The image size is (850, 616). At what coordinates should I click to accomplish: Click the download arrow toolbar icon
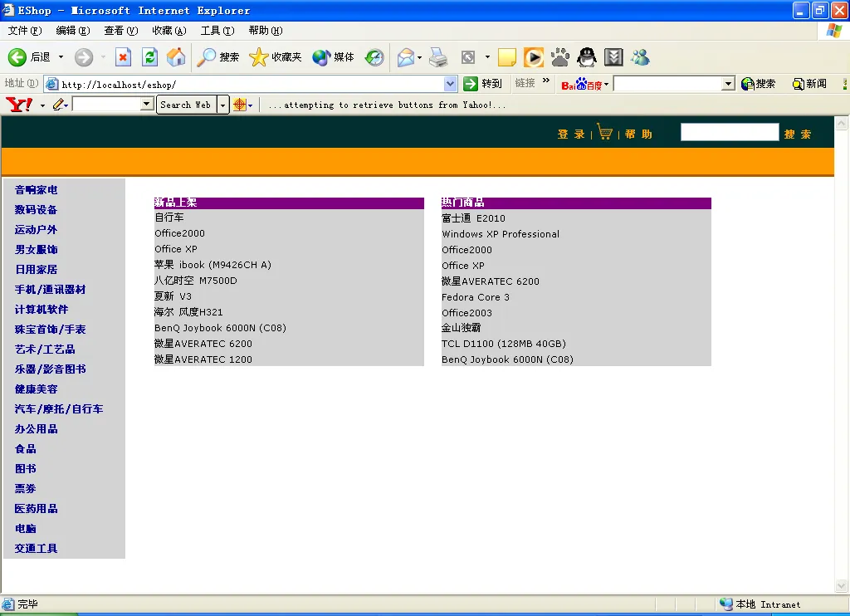coord(613,57)
